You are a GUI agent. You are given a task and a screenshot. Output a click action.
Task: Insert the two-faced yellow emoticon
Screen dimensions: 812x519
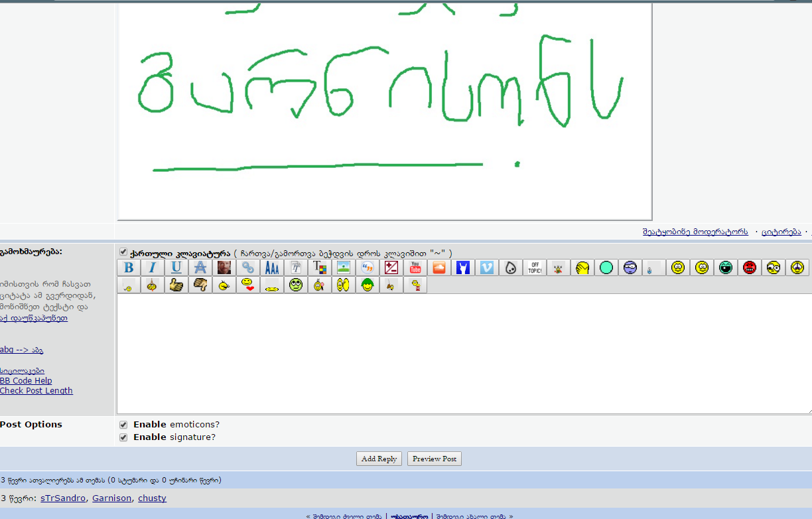344,285
